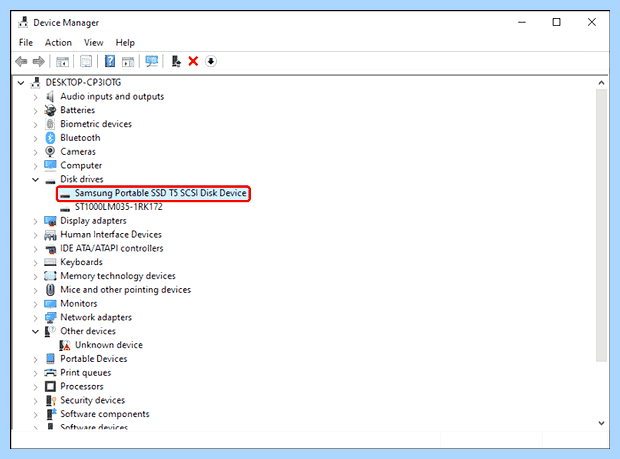Select the Unknown device entry

click(x=109, y=345)
